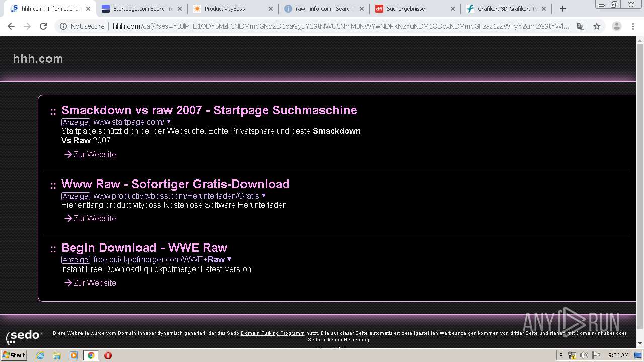Open the volume speaker tray icon

(x=584, y=355)
